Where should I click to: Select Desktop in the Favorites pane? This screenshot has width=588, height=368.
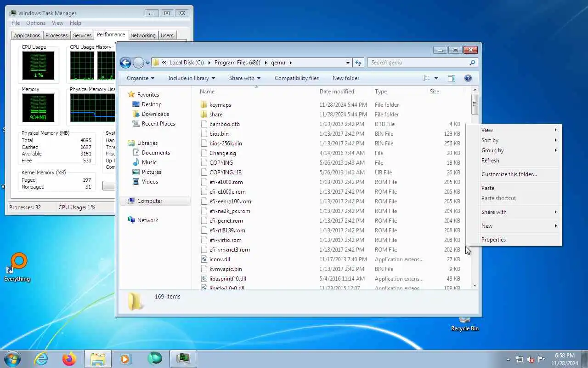click(x=152, y=104)
